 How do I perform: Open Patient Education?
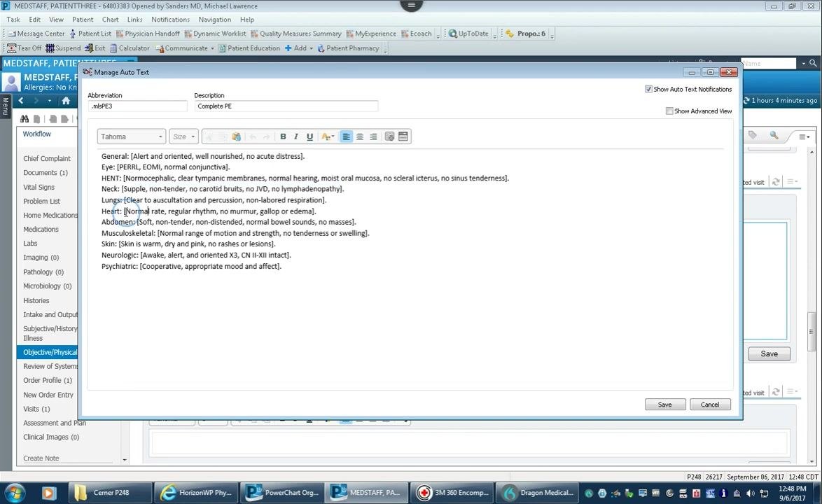(249, 48)
